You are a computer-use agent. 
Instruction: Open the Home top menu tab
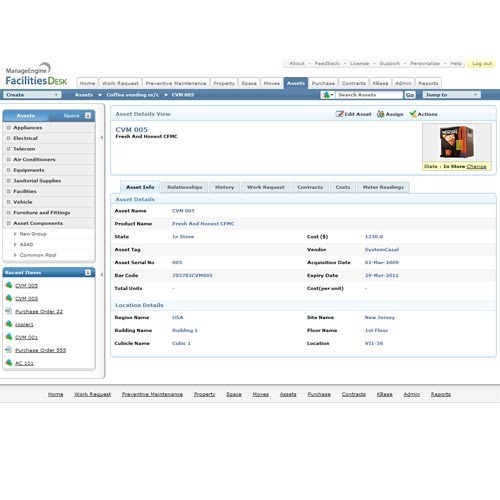pos(87,83)
